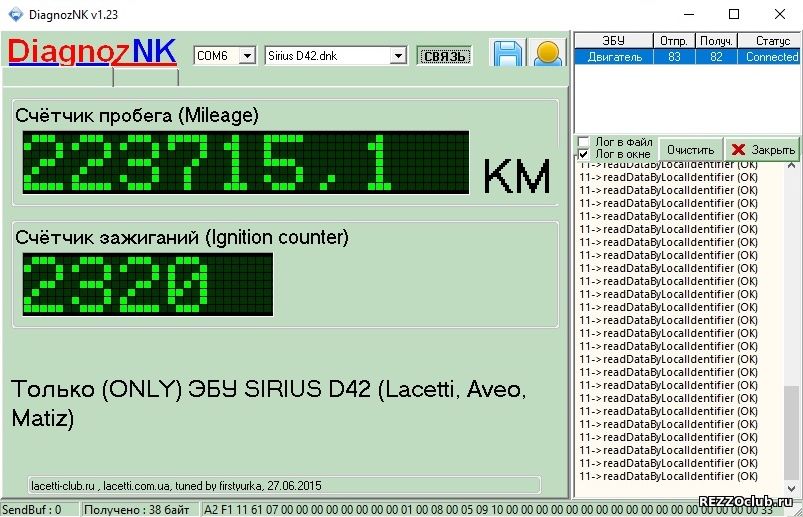Viewport: 803px width, 517px height.
Task: Click the sent count 83 cell
Action: [674, 57]
